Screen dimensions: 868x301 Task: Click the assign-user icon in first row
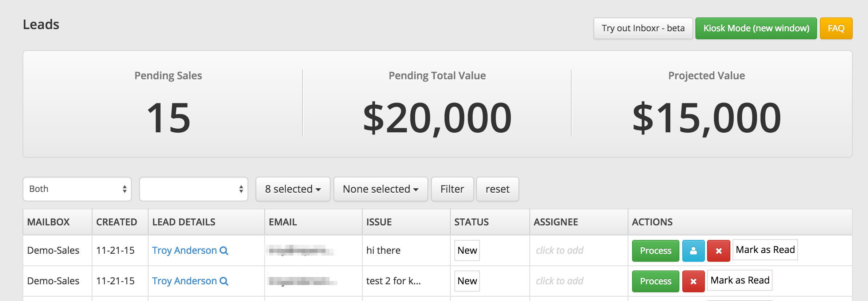[693, 251]
